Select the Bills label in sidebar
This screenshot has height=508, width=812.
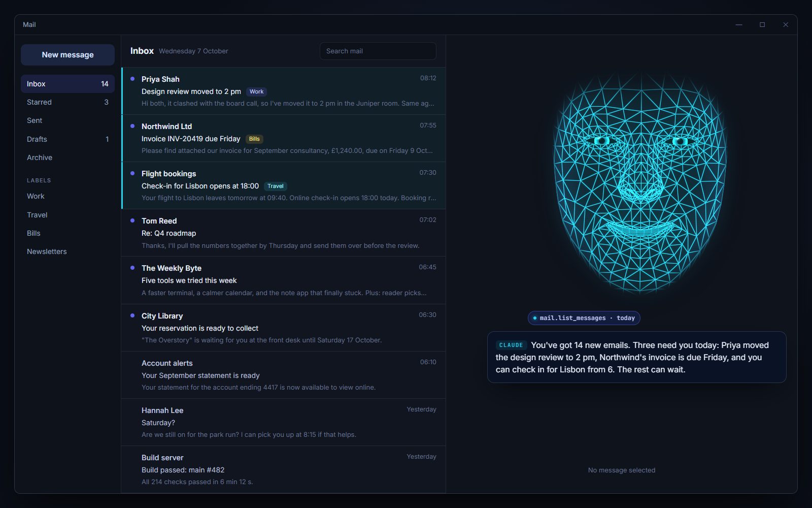pos(67,233)
